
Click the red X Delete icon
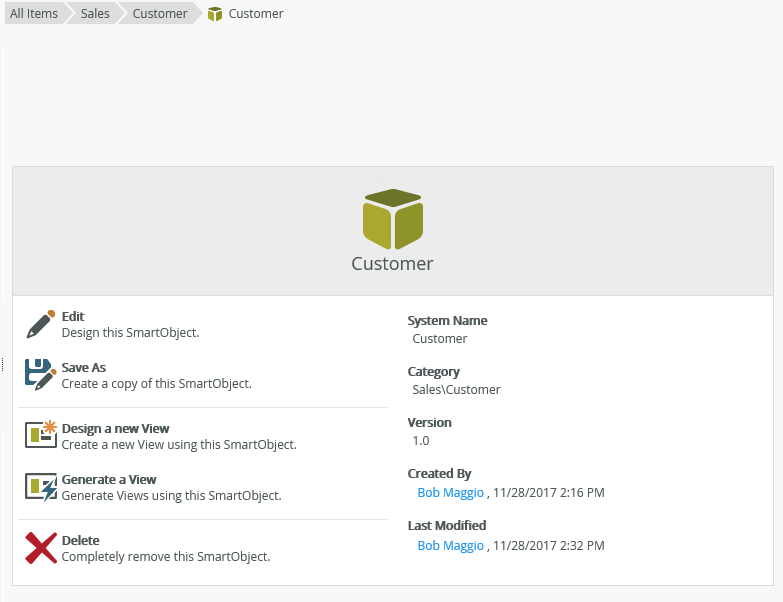[x=40, y=547]
